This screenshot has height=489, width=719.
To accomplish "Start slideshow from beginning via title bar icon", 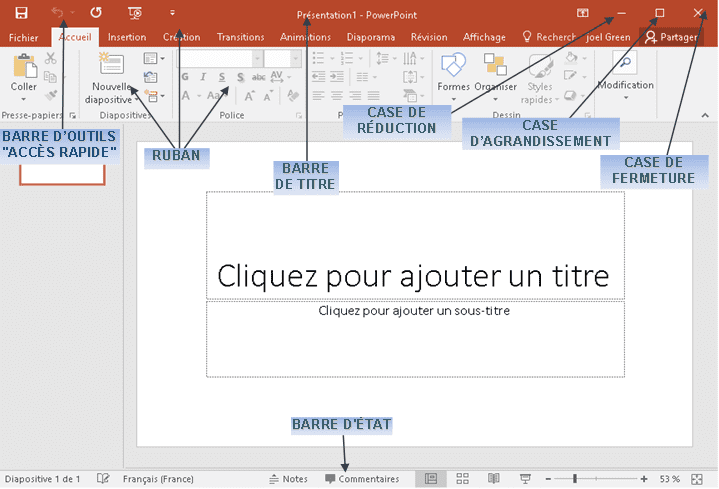I will click(135, 13).
